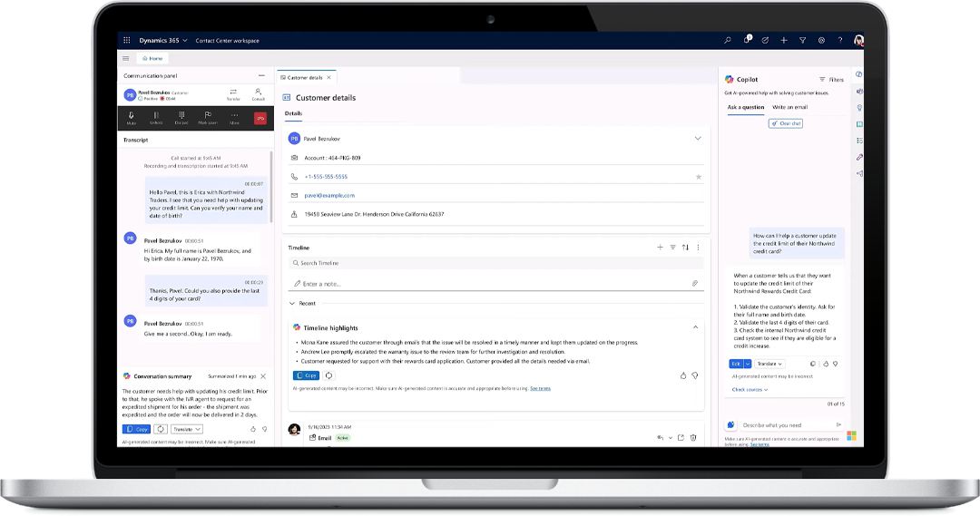This screenshot has height=516, width=980.
Task: Open notifications bell in the top bar
Action: click(x=746, y=40)
